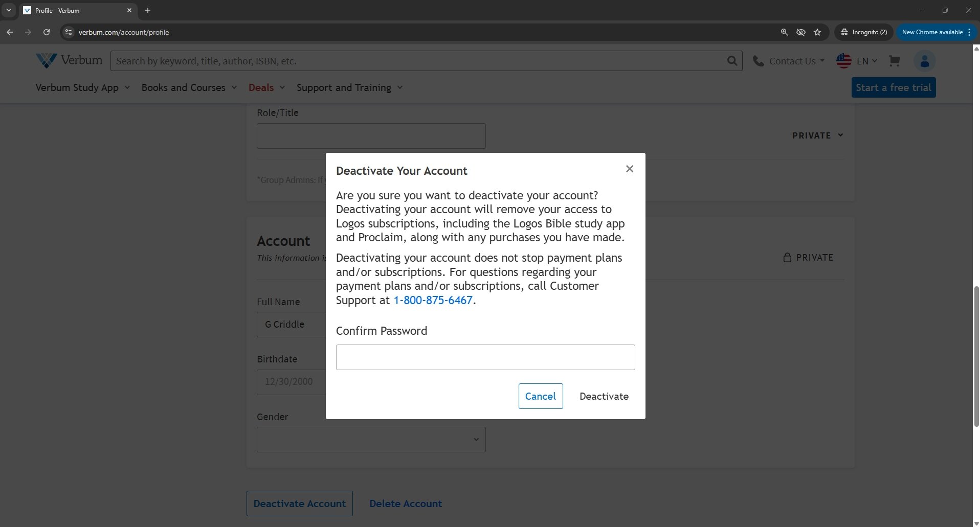Click the US flag icon
This screenshot has width=980, height=527.
844,61
